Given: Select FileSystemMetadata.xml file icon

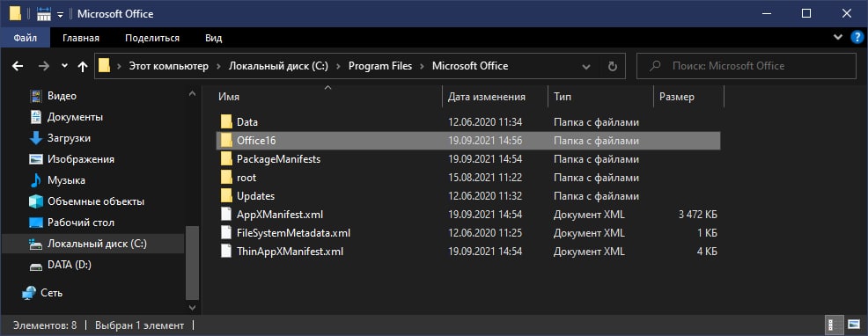Looking at the screenshot, I should click(x=226, y=233).
